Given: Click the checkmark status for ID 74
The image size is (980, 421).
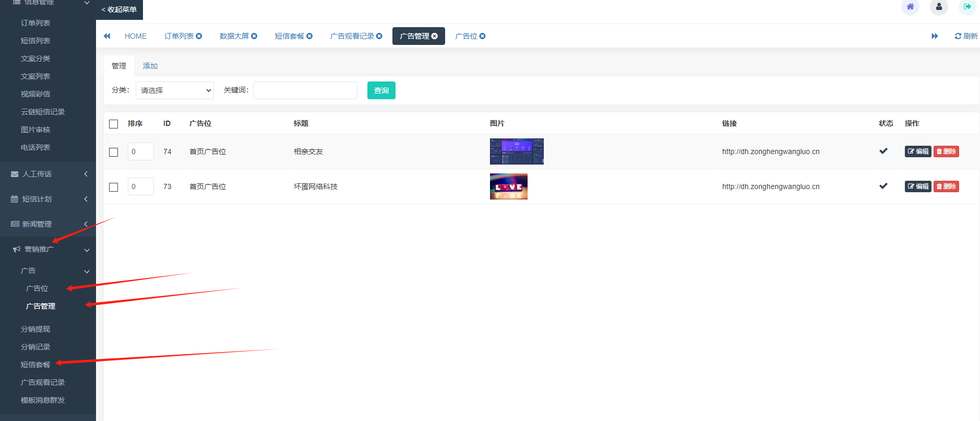Looking at the screenshot, I should tap(883, 151).
